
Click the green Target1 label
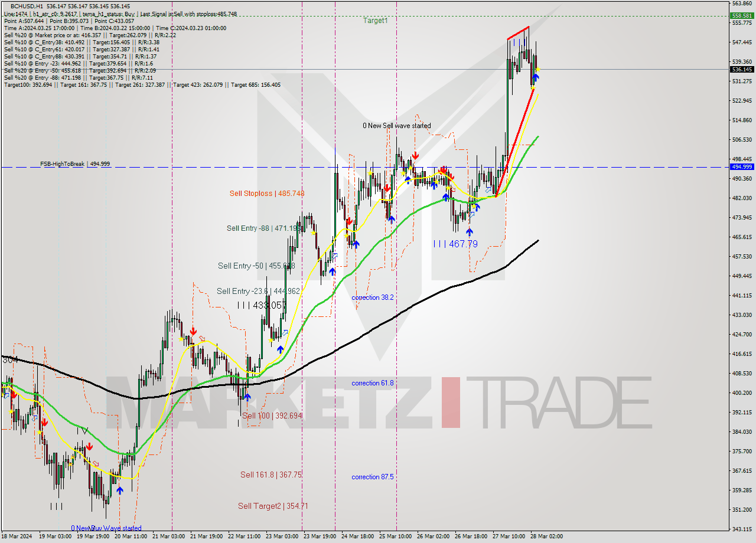coord(376,20)
